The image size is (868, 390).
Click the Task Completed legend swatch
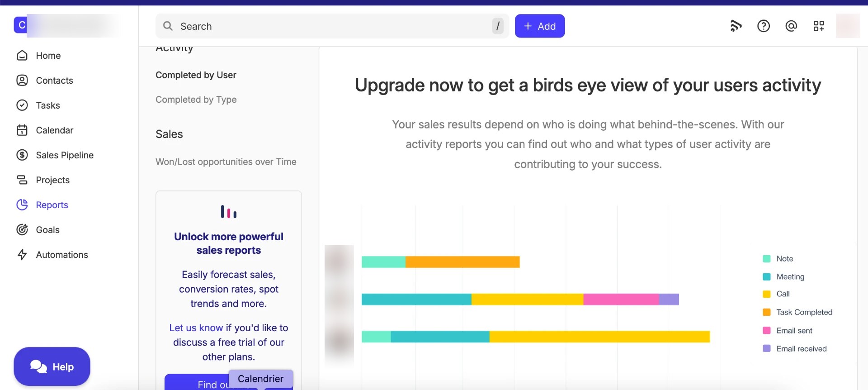(x=767, y=312)
